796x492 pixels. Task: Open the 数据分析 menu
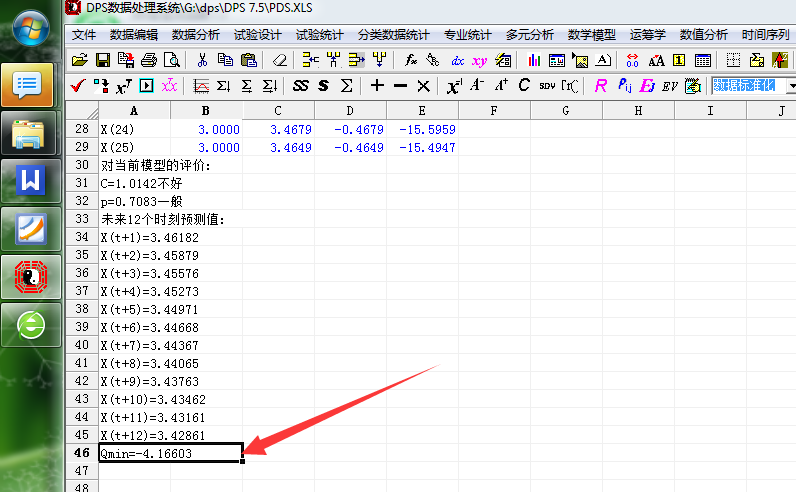tap(195, 35)
